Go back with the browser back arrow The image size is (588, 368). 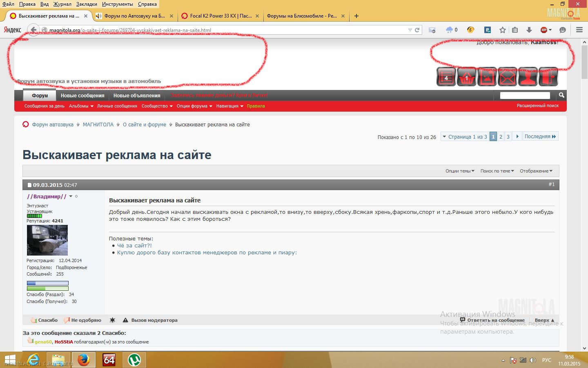click(x=33, y=30)
